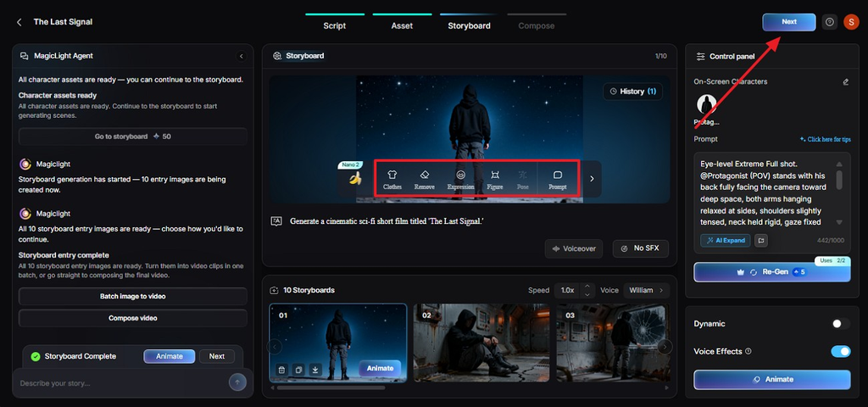Click the Voice Effects info icon

[748, 351]
